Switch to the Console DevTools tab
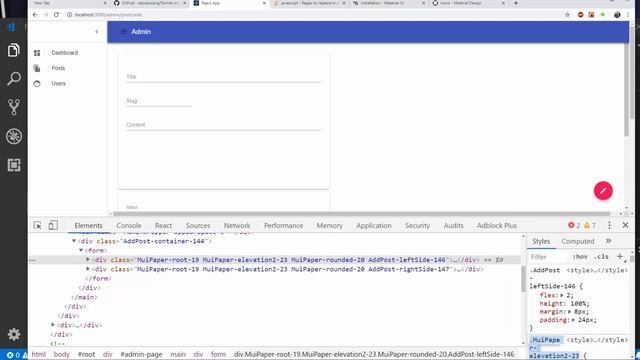Image resolution: width=640 pixels, height=360 pixels. coord(129,225)
